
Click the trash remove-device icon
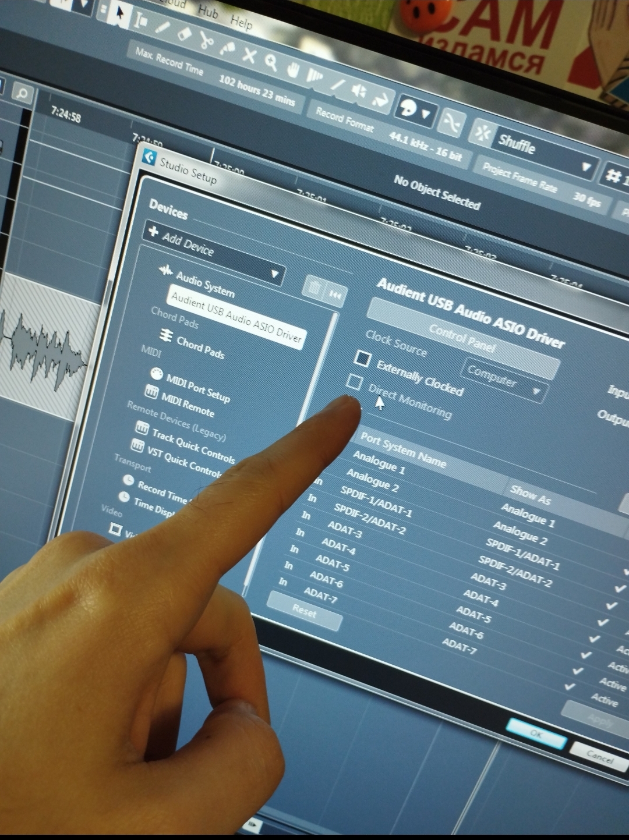314,288
